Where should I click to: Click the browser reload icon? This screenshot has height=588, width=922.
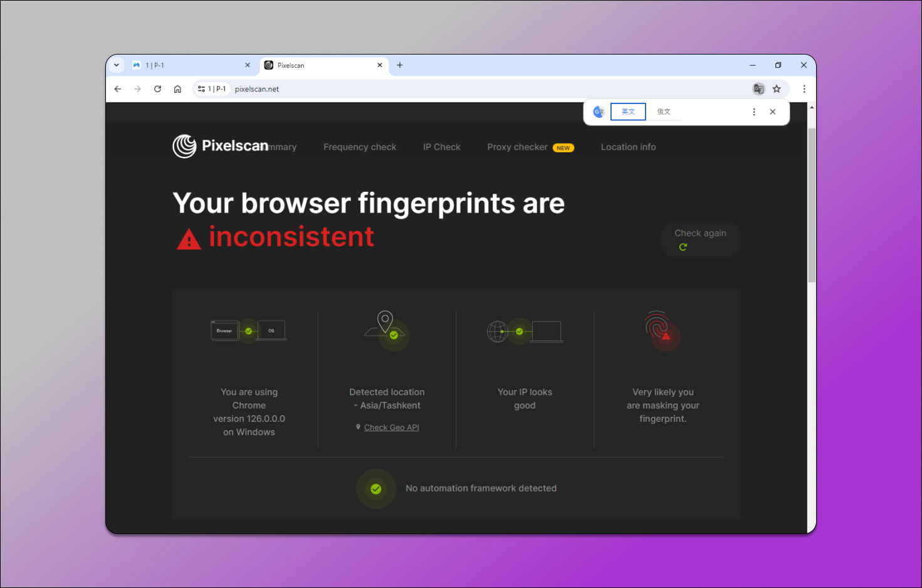157,89
